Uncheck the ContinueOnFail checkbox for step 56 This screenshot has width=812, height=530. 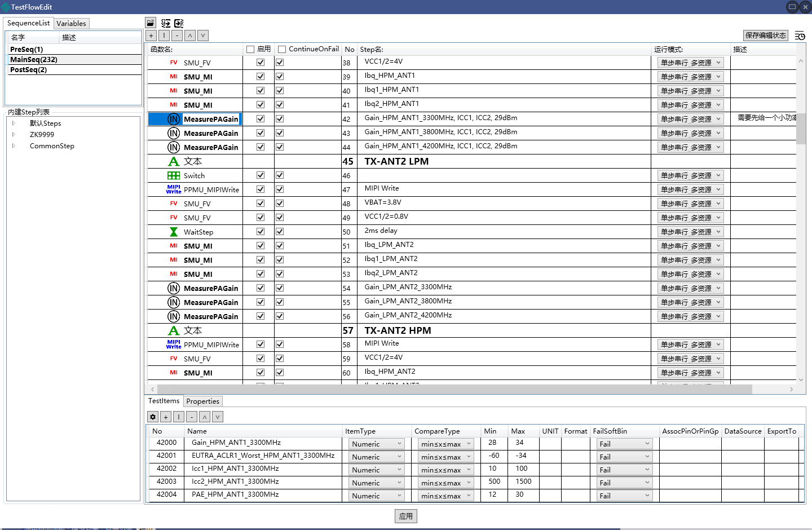pos(280,316)
